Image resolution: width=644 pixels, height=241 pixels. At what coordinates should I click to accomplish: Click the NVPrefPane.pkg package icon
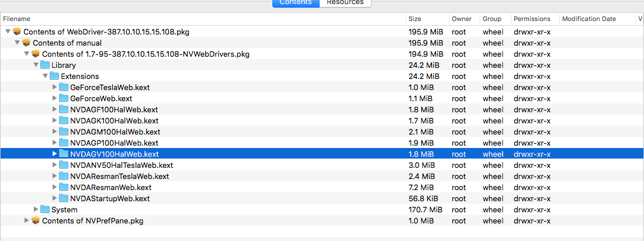coord(36,220)
